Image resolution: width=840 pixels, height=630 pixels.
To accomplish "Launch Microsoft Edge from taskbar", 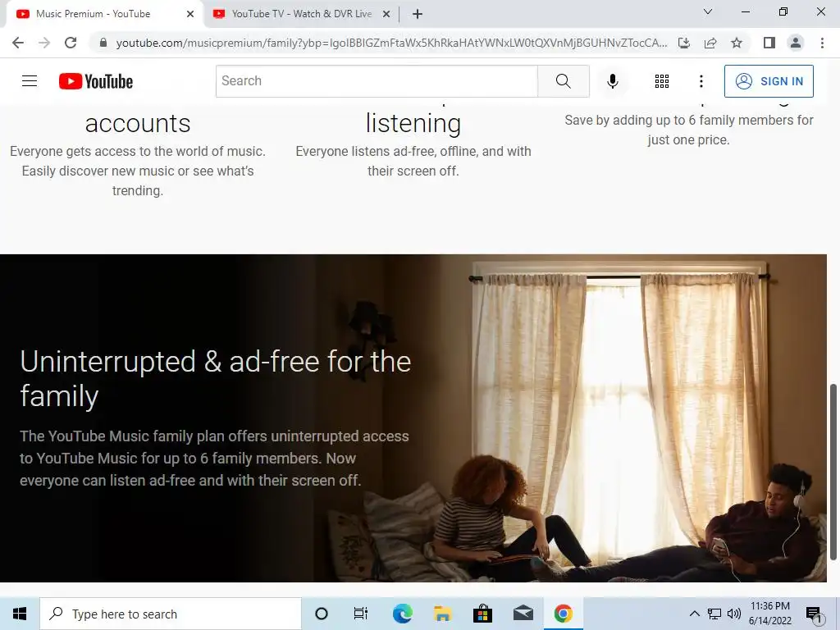I will (x=402, y=614).
